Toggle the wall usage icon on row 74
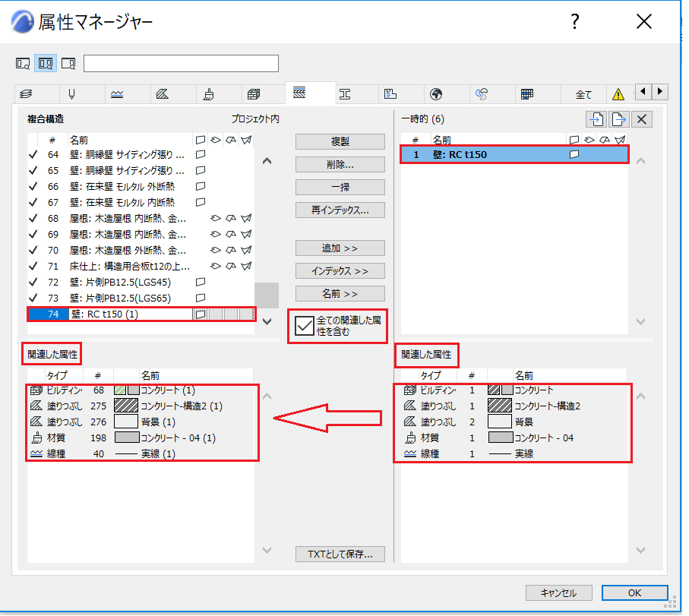 pos(201,314)
